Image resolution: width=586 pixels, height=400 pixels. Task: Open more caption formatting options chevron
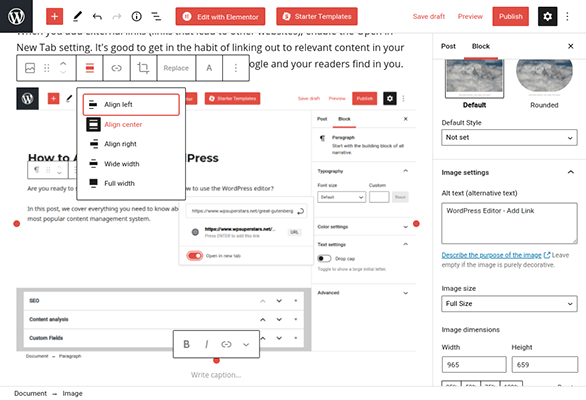point(246,344)
